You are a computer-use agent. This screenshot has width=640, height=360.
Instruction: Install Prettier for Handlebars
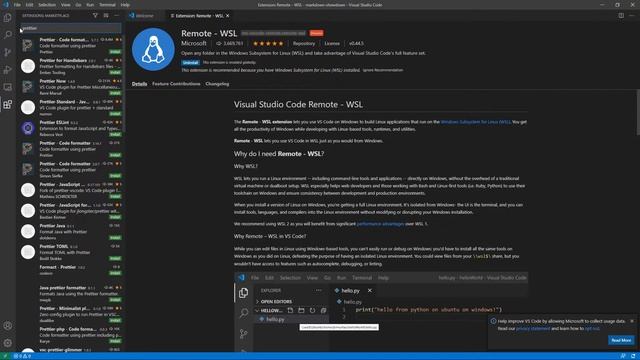click(x=115, y=72)
